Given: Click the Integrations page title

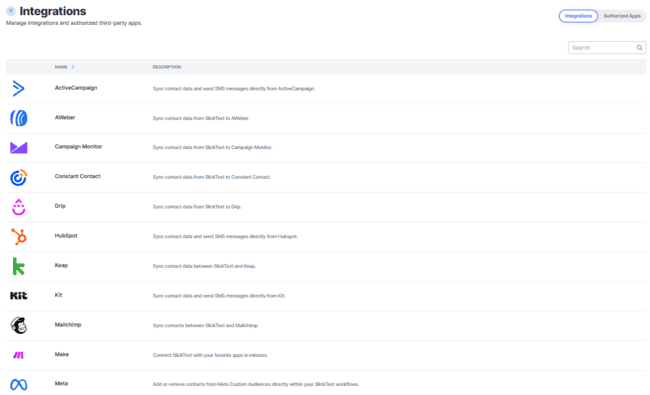Looking at the screenshot, I should click(53, 11).
